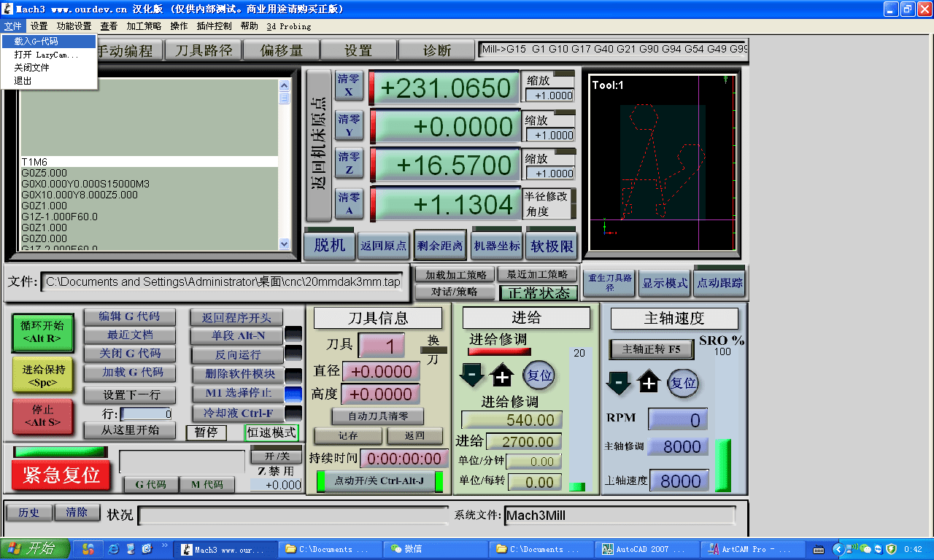Switch to the 刀具路径 screen tab
This screenshot has height=560, width=934.
pyautogui.click(x=203, y=50)
